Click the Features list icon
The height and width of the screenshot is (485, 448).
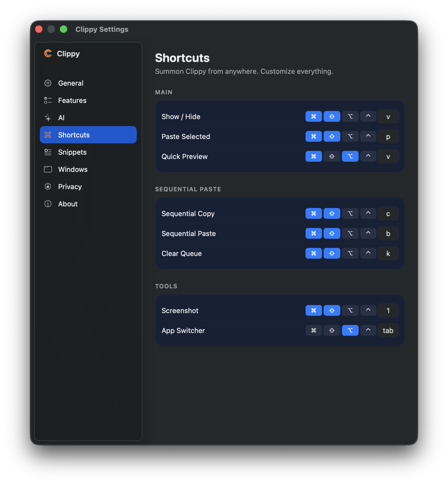click(48, 101)
